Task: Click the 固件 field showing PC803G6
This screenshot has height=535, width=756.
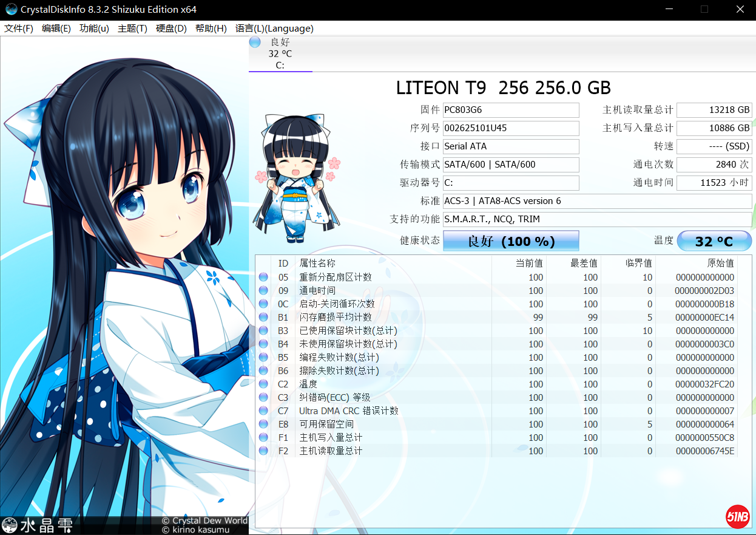Action: pyautogui.click(x=511, y=110)
